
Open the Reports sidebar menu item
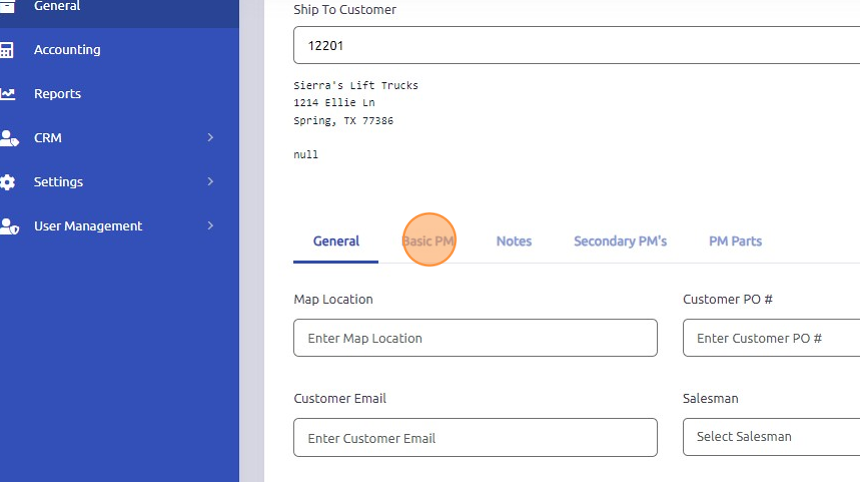119,94
